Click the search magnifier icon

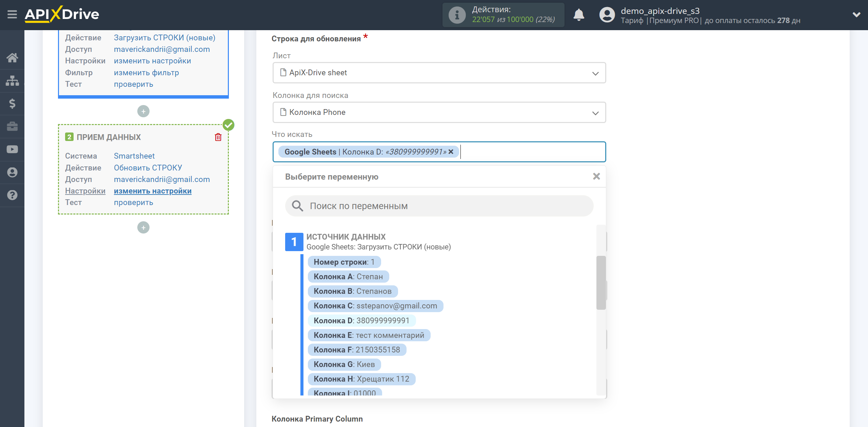pos(297,206)
